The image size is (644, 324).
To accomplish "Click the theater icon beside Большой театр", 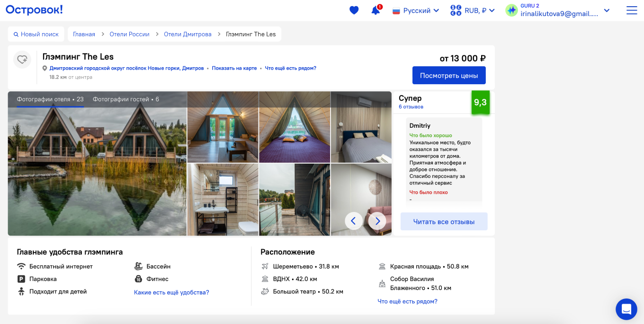I will click(265, 291).
